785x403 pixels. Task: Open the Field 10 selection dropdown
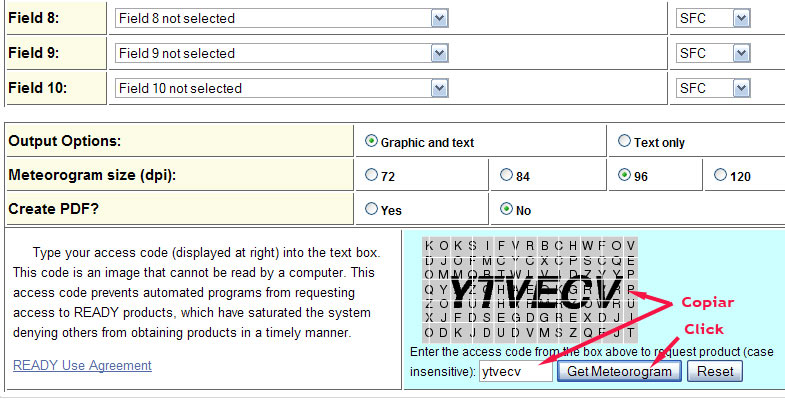[281, 89]
